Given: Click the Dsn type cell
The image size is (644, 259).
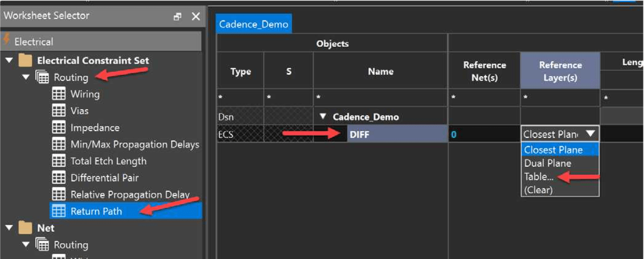Looking at the screenshot, I should coord(240,116).
